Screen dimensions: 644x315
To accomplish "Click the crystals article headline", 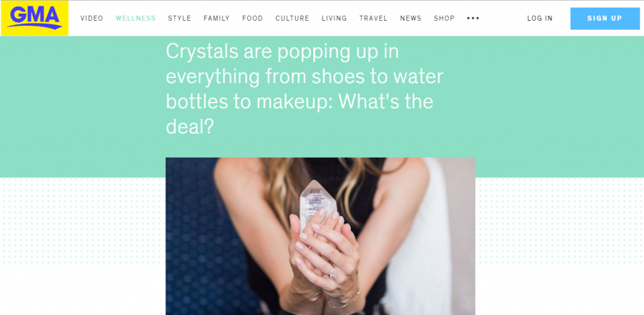I will point(304,88).
